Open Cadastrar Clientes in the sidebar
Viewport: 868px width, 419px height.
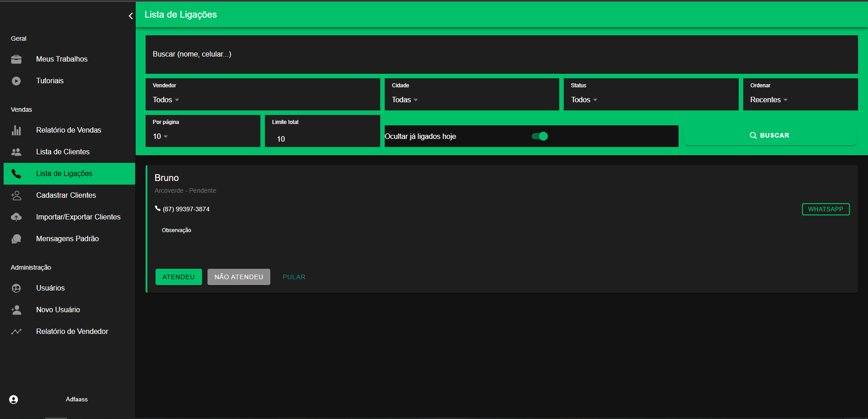[66, 195]
